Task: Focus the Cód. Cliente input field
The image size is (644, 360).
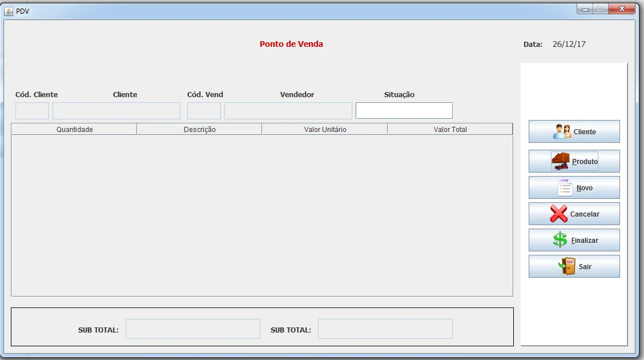Action: [x=32, y=111]
